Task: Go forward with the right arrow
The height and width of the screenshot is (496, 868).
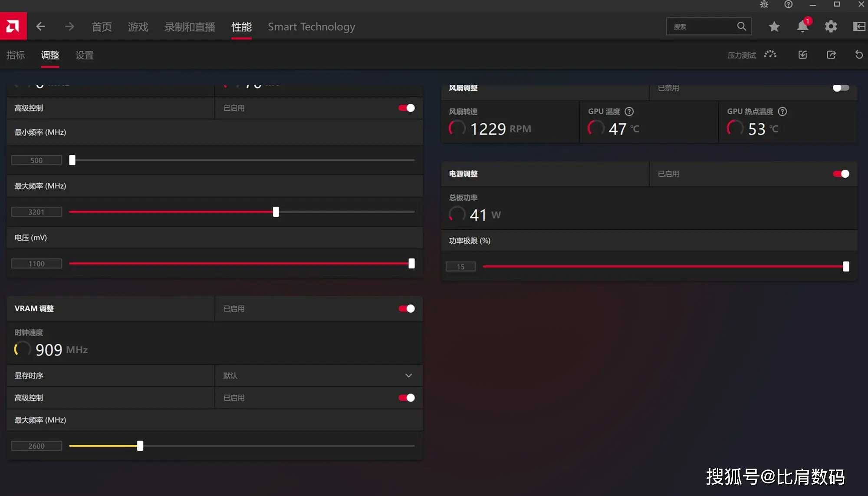Action: (x=69, y=26)
